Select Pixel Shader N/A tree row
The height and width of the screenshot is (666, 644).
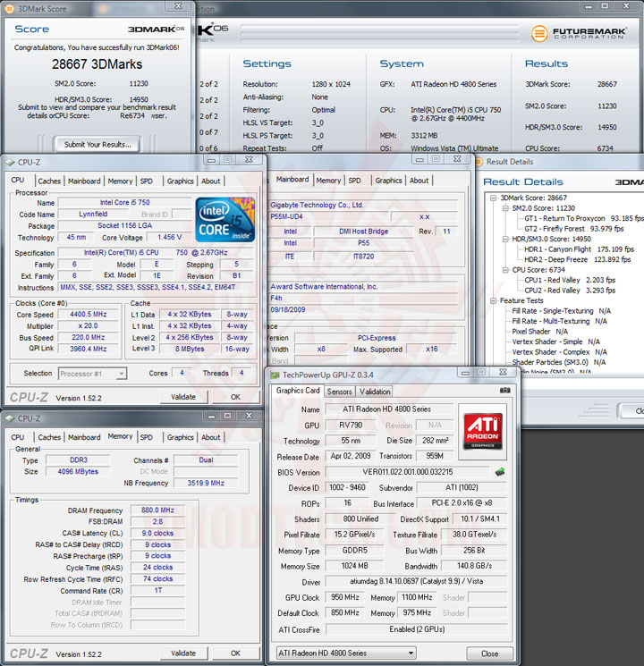point(540,332)
